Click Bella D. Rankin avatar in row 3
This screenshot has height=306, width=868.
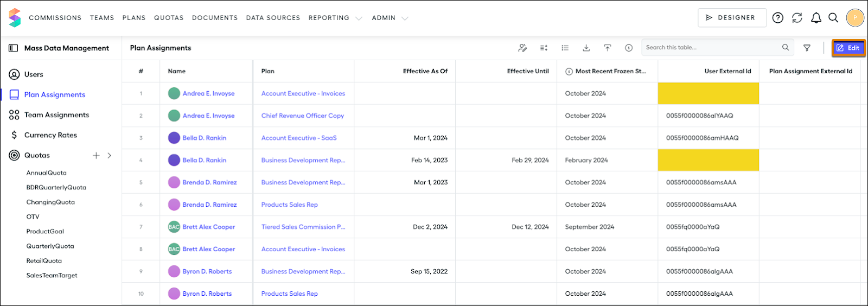point(174,138)
